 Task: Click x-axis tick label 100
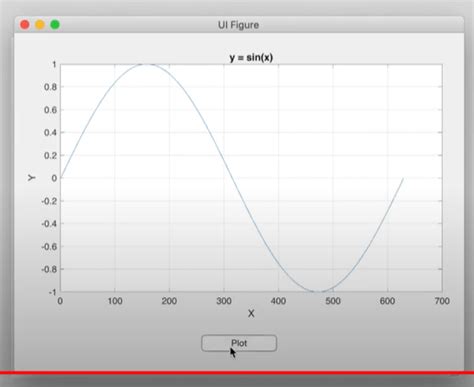(115, 301)
